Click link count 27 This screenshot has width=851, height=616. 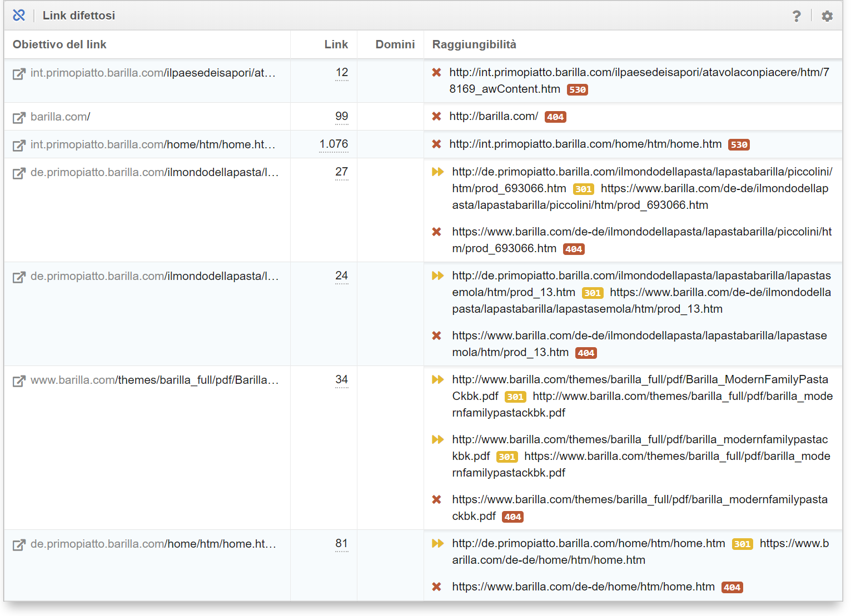click(x=342, y=172)
